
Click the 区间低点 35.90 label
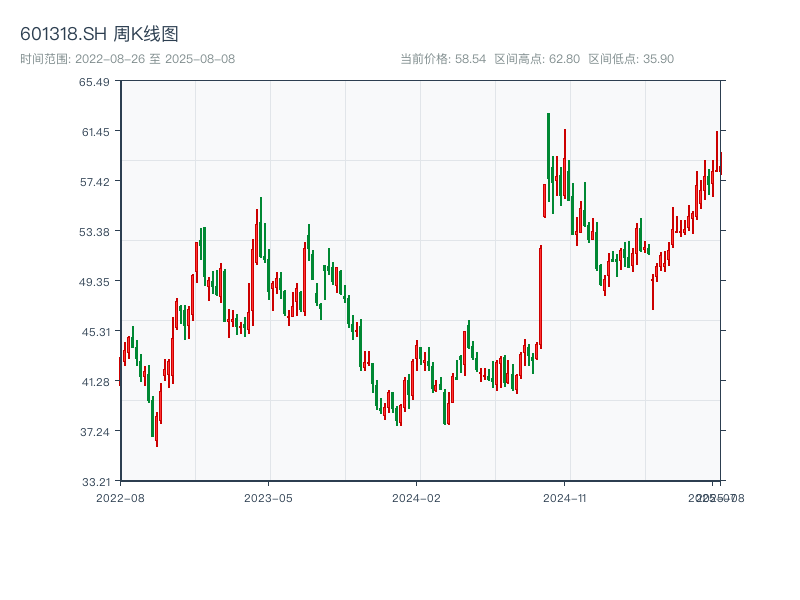click(x=631, y=59)
